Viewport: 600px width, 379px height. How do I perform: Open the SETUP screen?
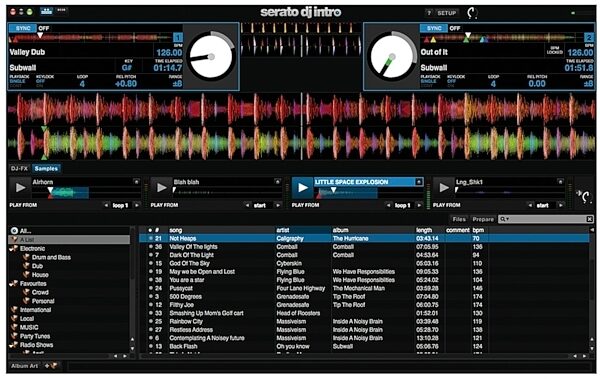coord(446,13)
